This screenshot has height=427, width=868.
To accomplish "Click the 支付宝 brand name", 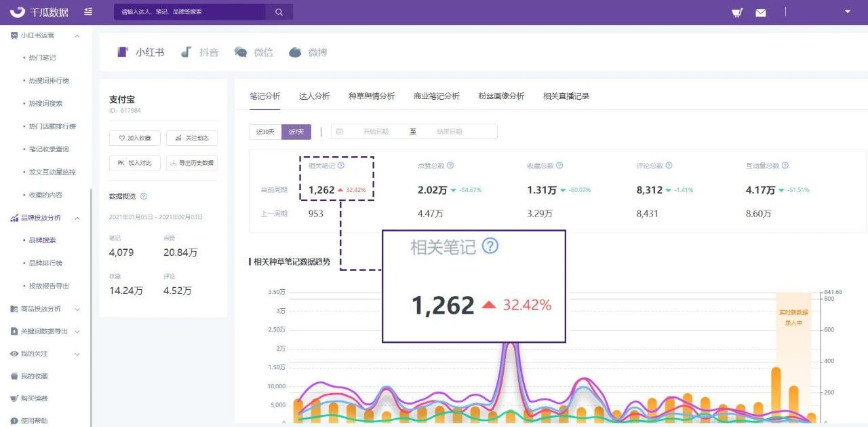I will pyautogui.click(x=122, y=100).
